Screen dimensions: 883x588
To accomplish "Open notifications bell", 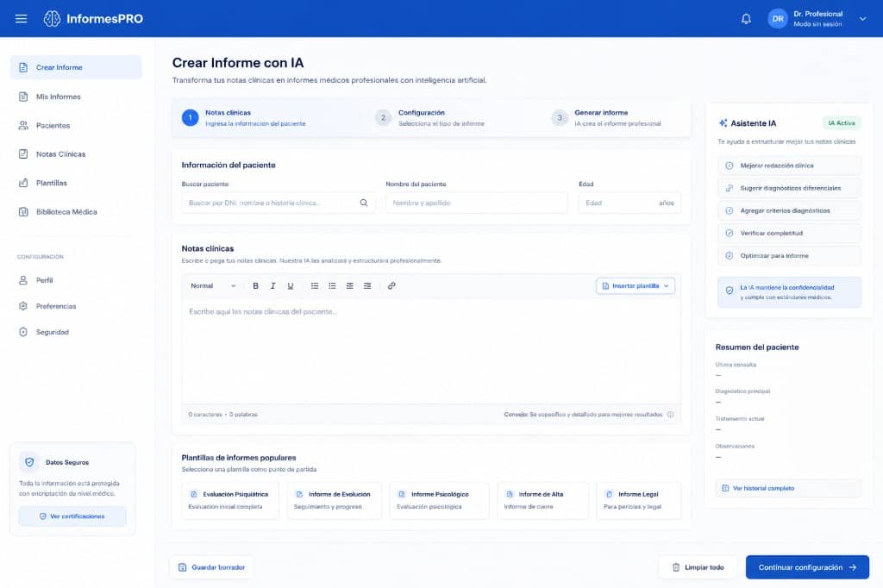I will [x=746, y=19].
